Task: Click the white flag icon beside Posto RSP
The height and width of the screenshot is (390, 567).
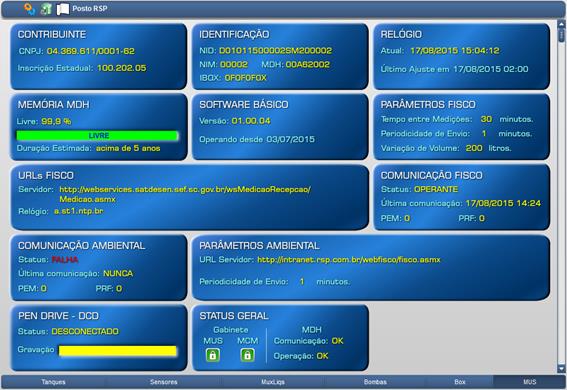Action: [x=63, y=9]
